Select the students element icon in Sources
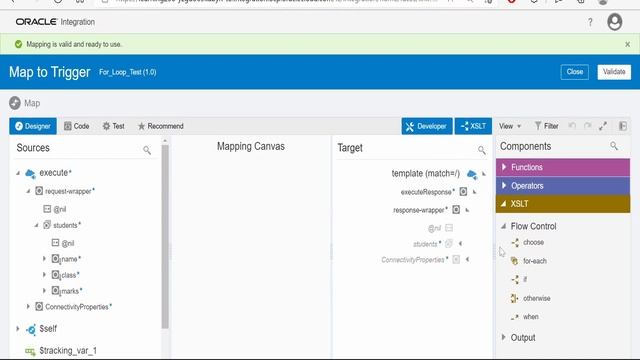 pyautogui.click(x=47, y=225)
